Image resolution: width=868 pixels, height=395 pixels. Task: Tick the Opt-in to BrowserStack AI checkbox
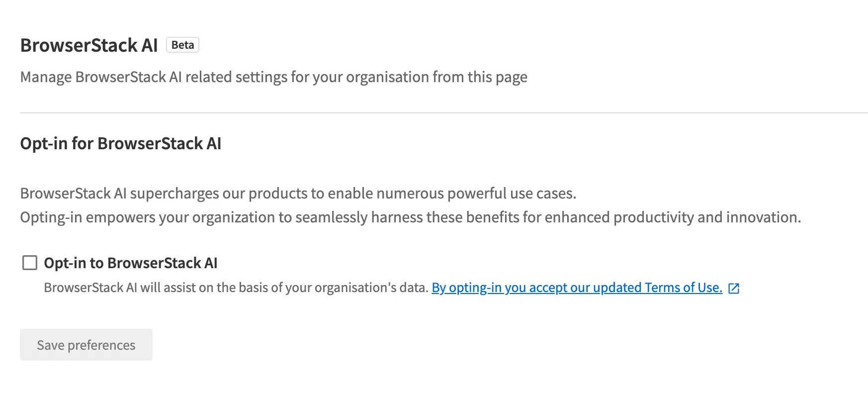click(x=30, y=263)
